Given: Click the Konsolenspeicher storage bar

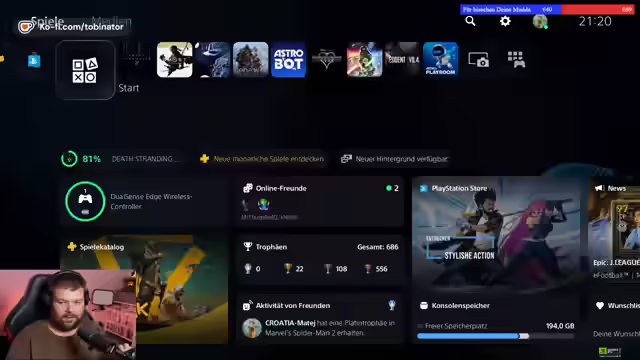Looking at the screenshot, I should [x=495, y=336].
